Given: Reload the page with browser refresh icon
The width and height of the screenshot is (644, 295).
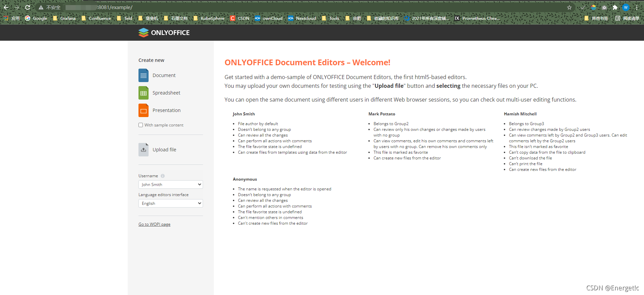Looking at the screenshot, I should (x=28, y=7).
